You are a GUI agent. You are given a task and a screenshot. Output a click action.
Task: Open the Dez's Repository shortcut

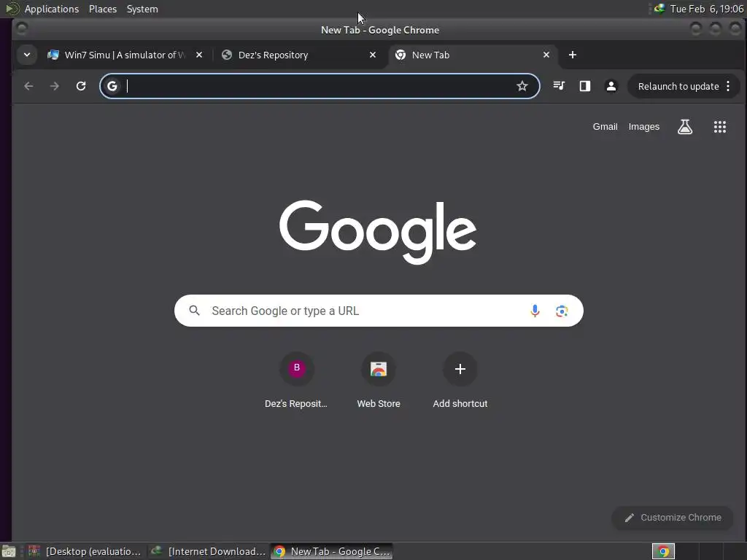296,380
